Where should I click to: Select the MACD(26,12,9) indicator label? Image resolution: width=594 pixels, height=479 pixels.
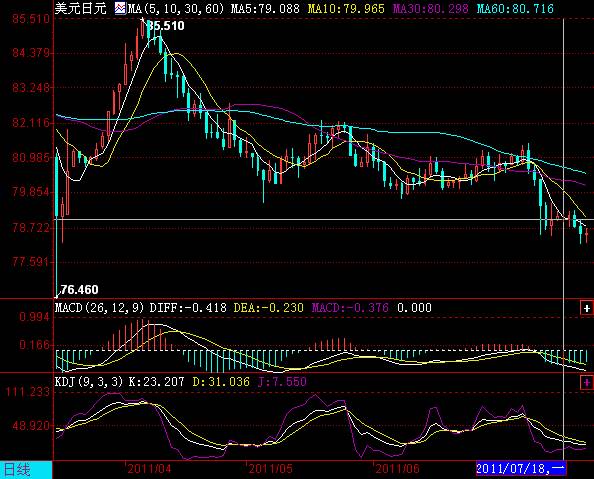pos(100,307)
